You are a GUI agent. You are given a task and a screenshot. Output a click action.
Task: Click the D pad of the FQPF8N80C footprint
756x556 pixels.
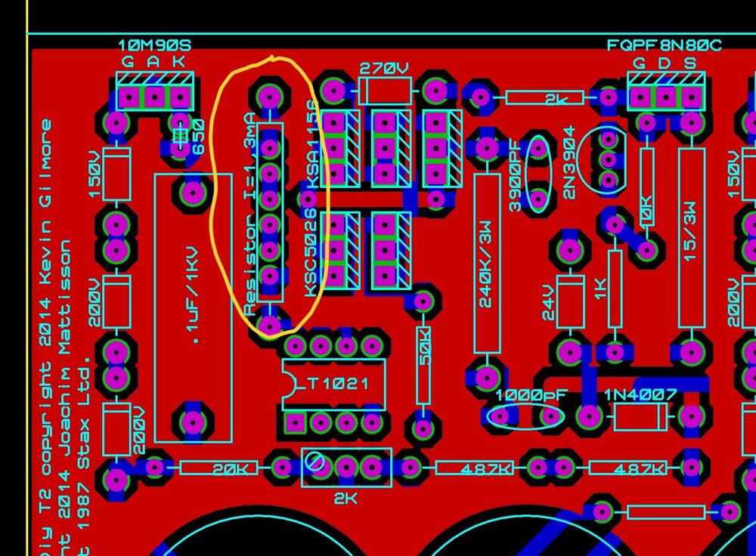[x=665, y=97]
